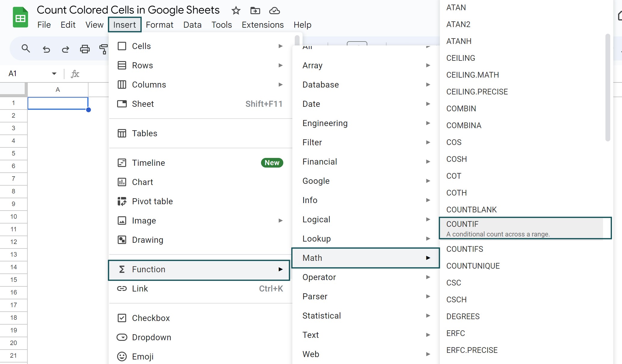The width and height of the screenshot is (622, 364).
Task: Open the Move to folder icon
Action: [255, 11]
